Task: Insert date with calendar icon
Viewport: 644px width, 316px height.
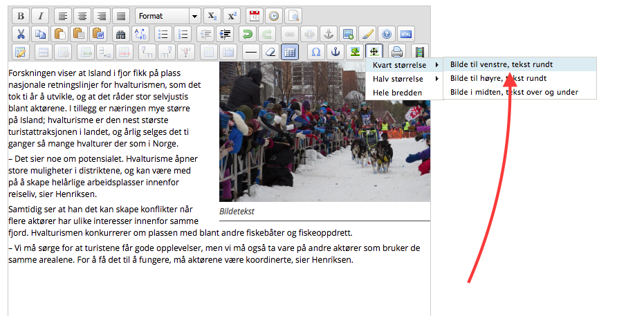Action: point(254,16)
